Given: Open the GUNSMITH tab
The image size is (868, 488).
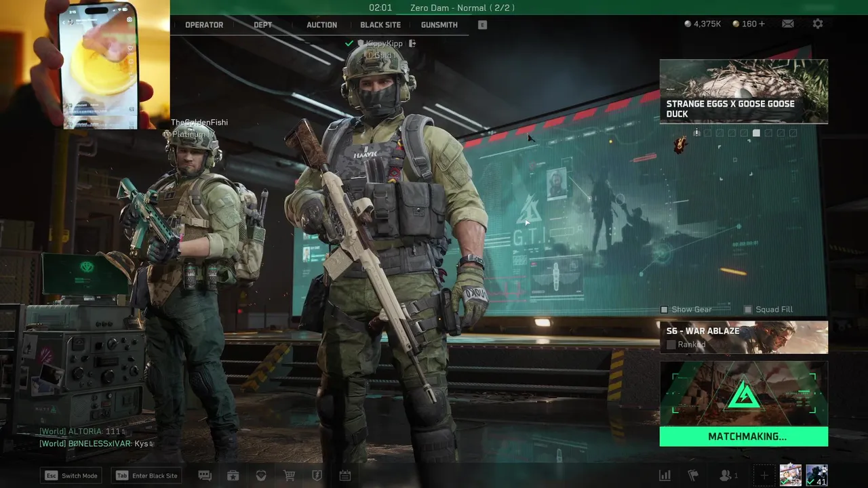Looking at the screenshot, I should point(439,25).
